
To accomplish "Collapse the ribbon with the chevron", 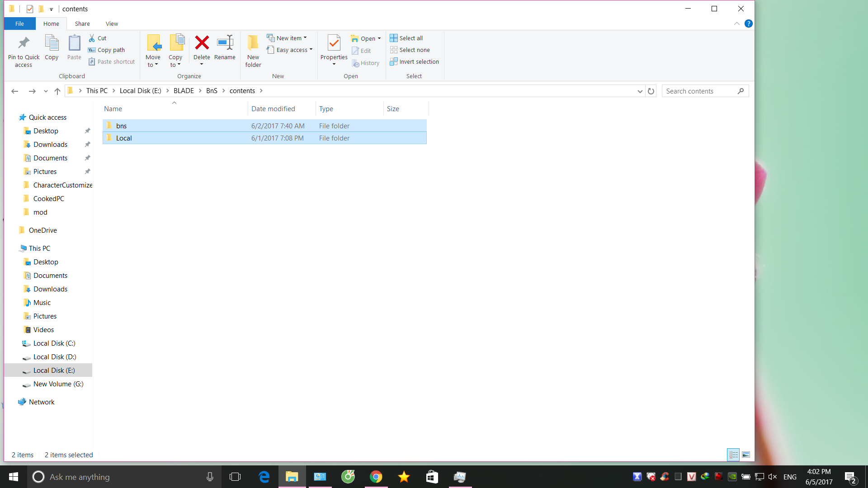I will (737, 23).
